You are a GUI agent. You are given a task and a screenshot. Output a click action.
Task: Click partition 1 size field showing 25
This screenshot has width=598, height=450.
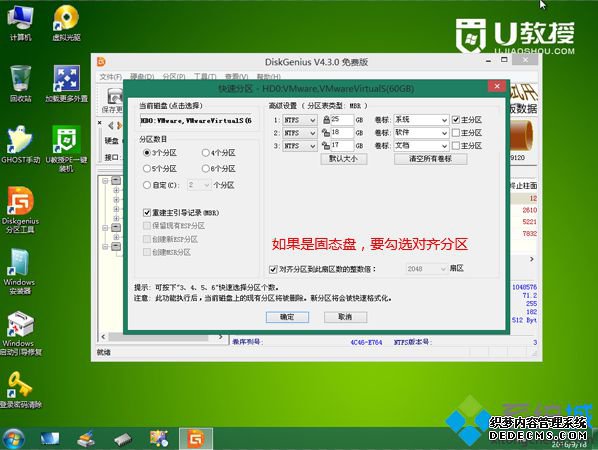coord(342,120)
